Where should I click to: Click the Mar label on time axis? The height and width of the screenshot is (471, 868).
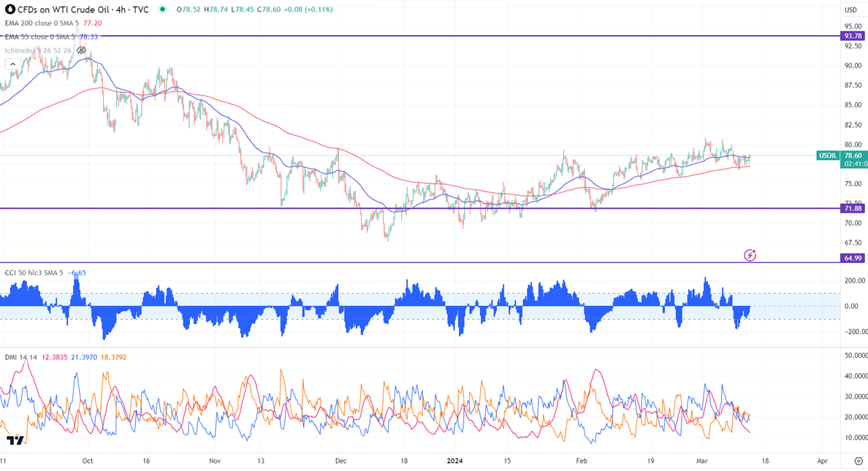point(702,461)
